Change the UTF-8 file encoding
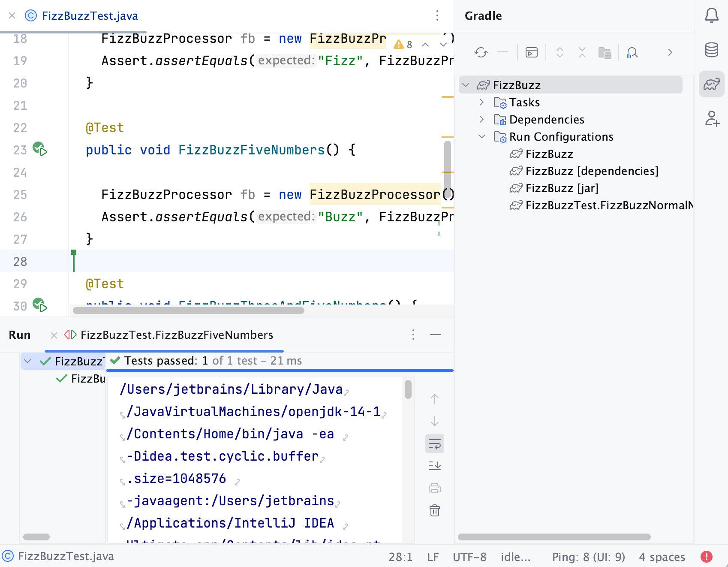Viewport: 728px width, 567px height. (469, 556)
